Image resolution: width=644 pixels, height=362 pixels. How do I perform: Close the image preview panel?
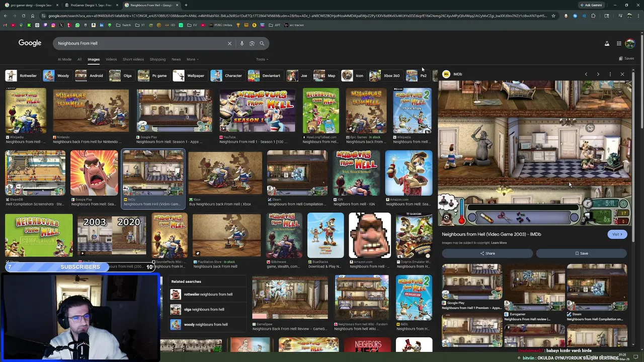tap(622, 74)
